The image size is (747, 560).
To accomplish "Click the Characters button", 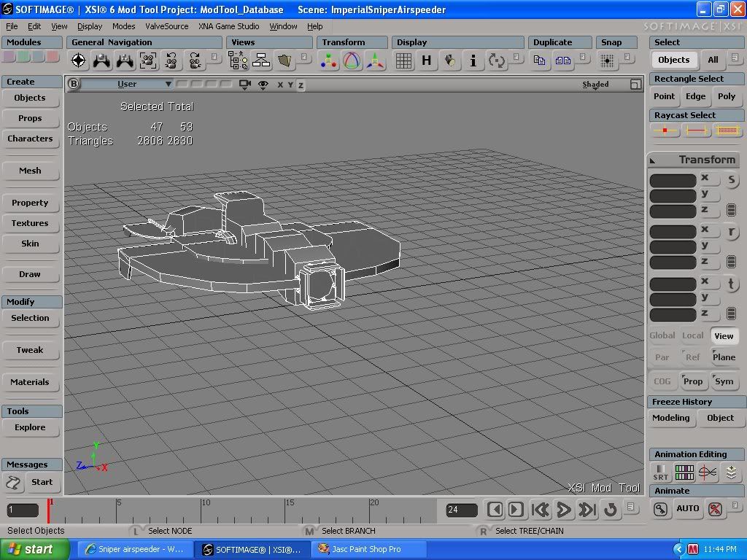I will 30,139.
